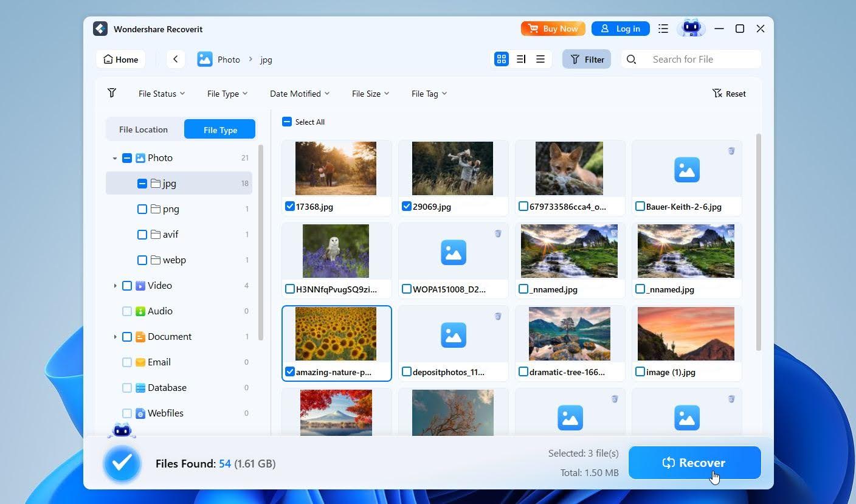856x504 pixels.
Task: Click the funnel icon before File Status
Action: coord(112,93)
